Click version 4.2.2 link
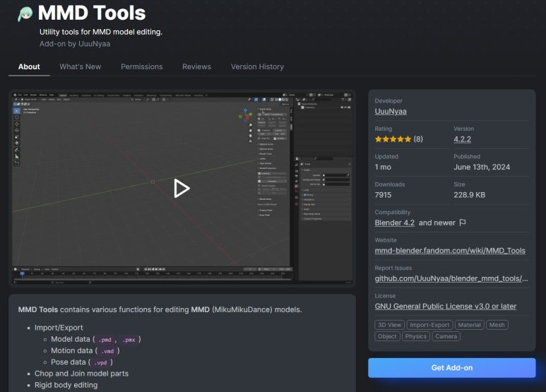The image size is (546, 392). coord(462,139)
